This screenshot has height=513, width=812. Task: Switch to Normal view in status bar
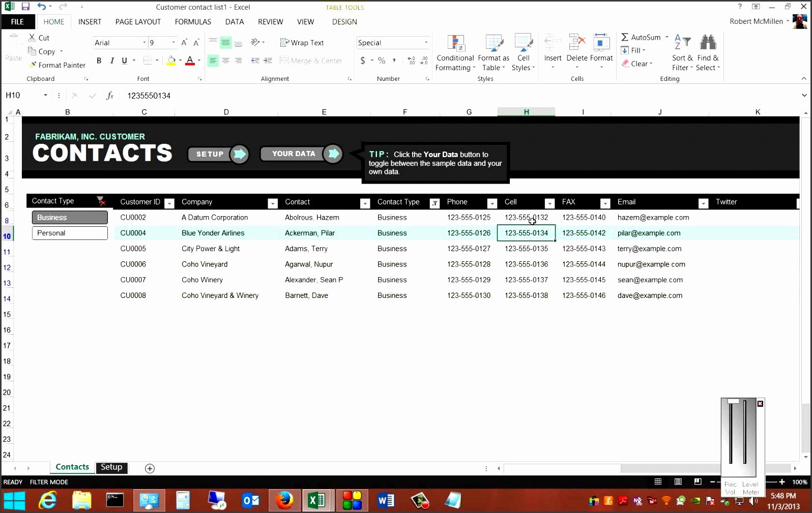tap(658, 481)
